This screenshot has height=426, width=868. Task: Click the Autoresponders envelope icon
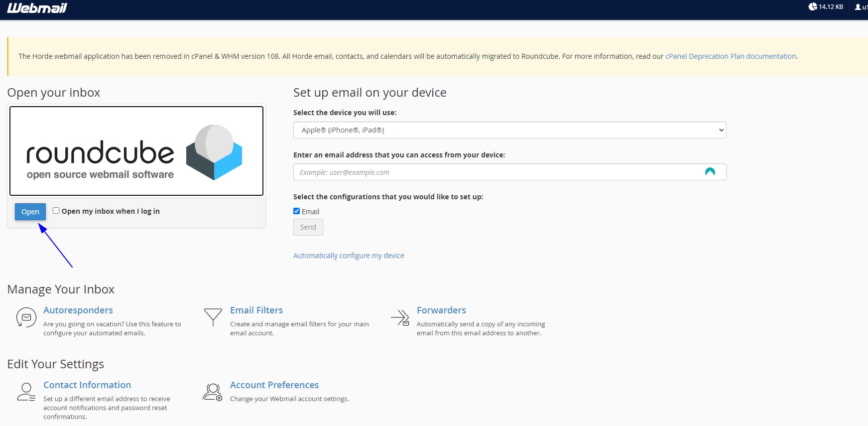click(x=26, y=317)
